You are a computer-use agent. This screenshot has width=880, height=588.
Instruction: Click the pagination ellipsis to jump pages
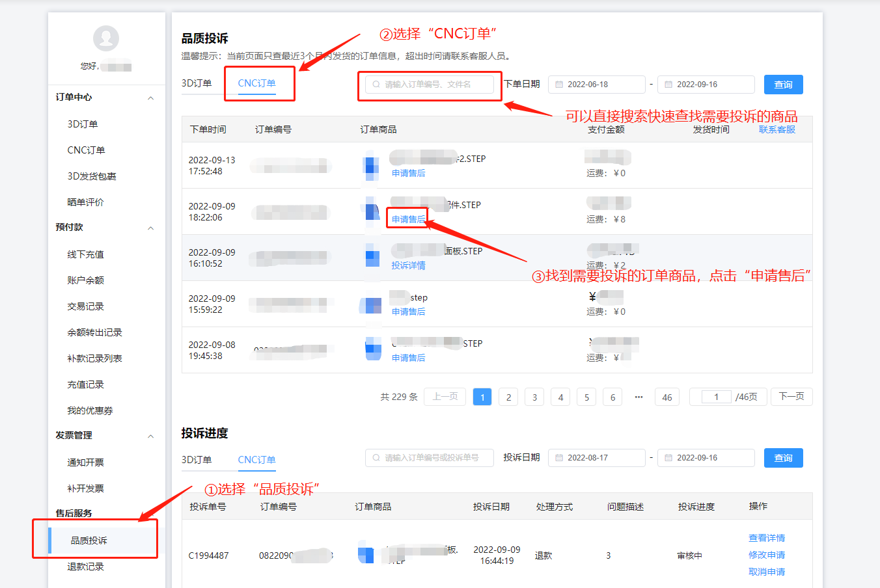pyautogui.click(x=639, y=397)
